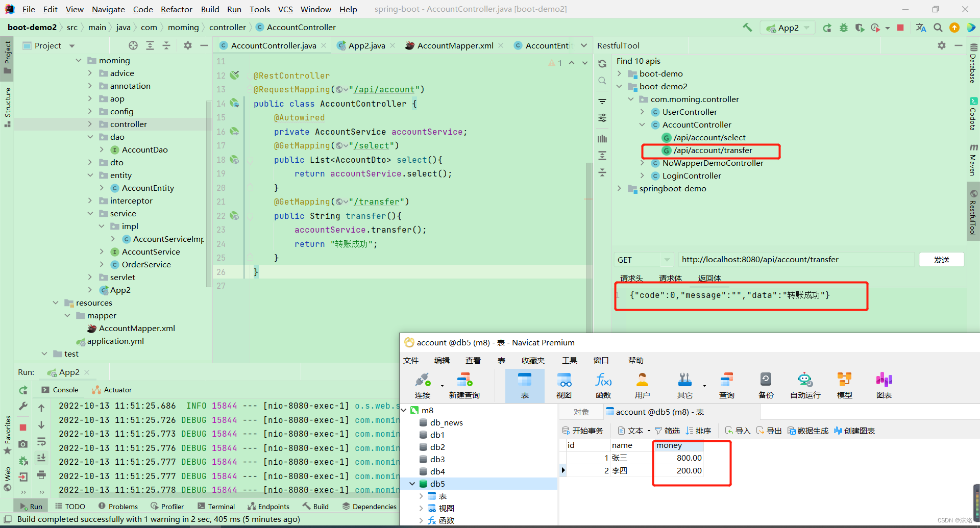Open Navicat 图表 charts icon
This screenshot has height=528, width=980.
pos(884,385)
